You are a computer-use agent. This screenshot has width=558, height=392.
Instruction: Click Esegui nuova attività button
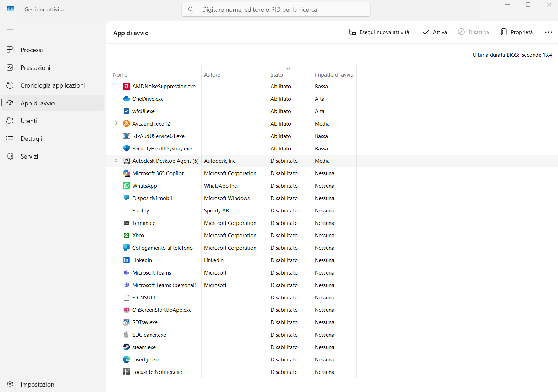pyautogui.click(x=379, y=32)
